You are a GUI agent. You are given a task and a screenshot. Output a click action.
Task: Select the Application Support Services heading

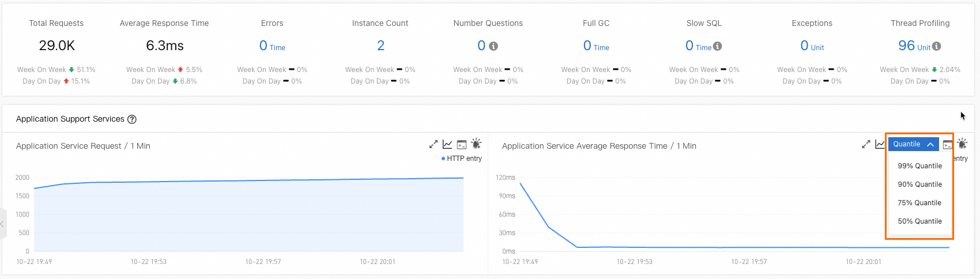pos(70,119)
